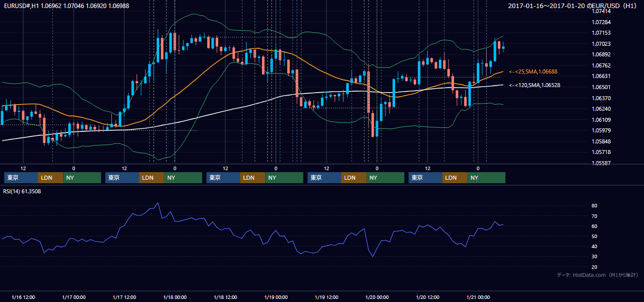This screenshot has width=644, height=302.
Task: Click RSI scale value 50
Action: pos(595,236)
